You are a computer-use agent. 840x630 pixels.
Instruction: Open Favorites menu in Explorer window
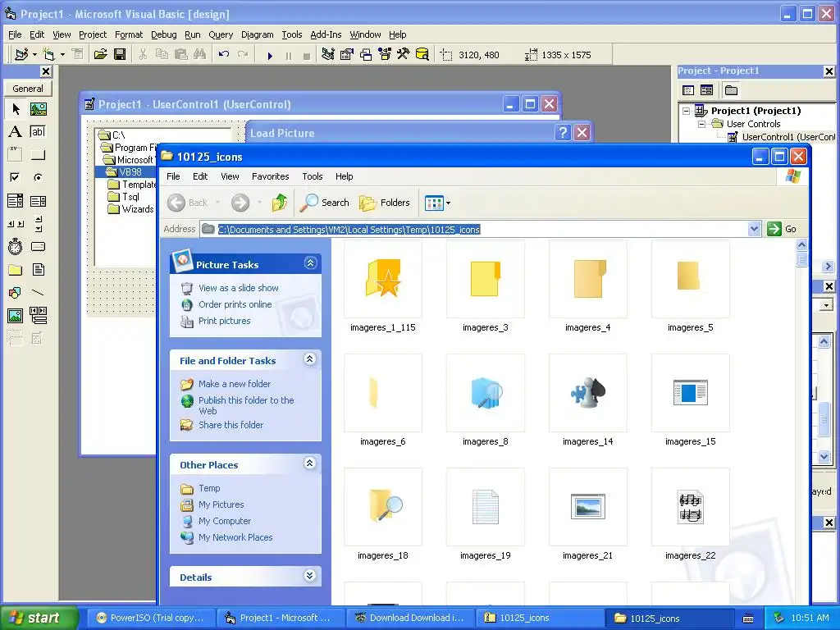pos(271,176)
